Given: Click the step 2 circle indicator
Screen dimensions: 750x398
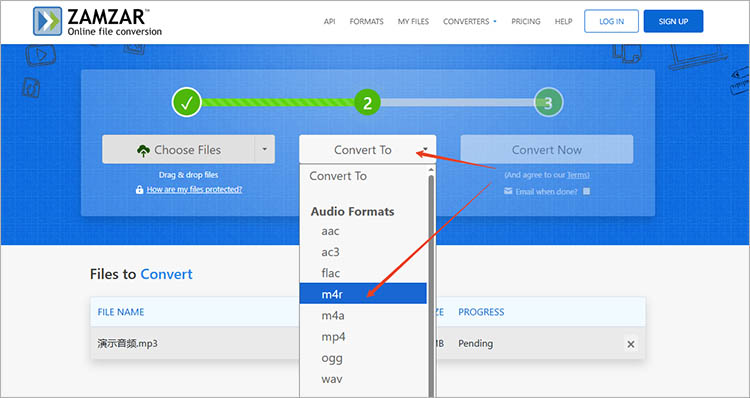Looking at the screenshot, I should (x=367, y=102).
